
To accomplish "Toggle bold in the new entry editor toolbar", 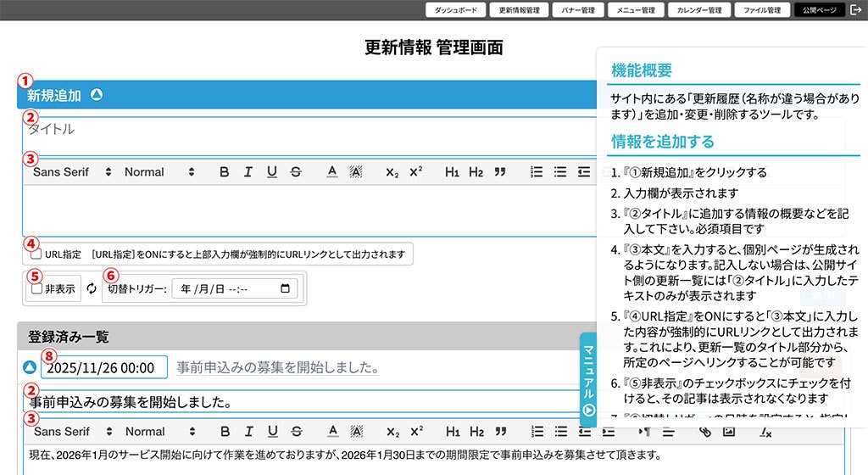I will click(224, 172).
